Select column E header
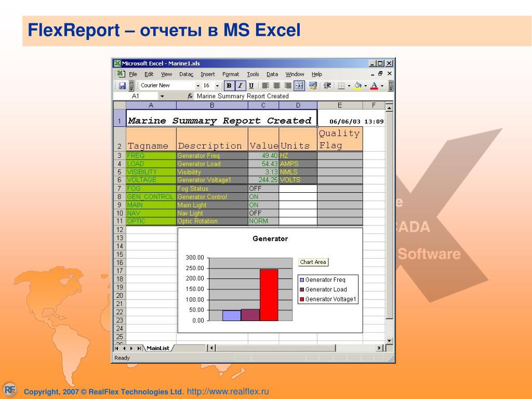 340,105
